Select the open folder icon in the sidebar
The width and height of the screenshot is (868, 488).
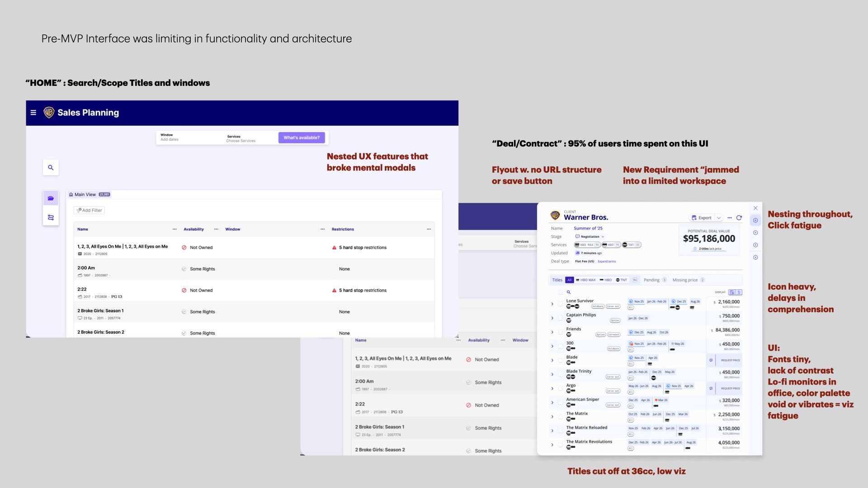point(51,198)
